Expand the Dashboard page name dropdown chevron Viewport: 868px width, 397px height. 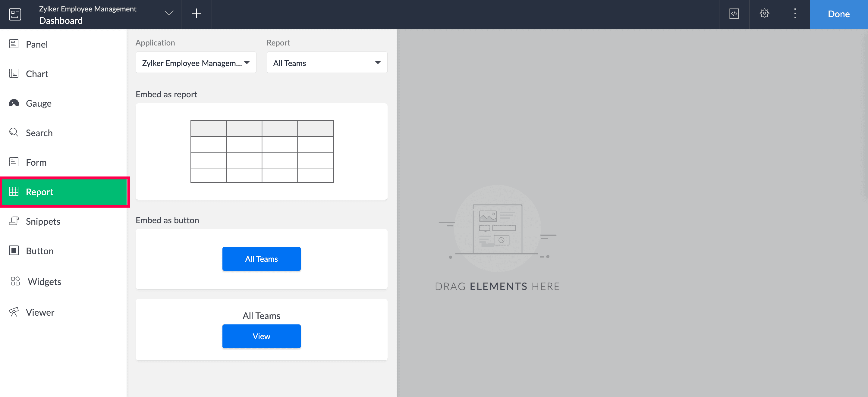click(x=169, y=14)
